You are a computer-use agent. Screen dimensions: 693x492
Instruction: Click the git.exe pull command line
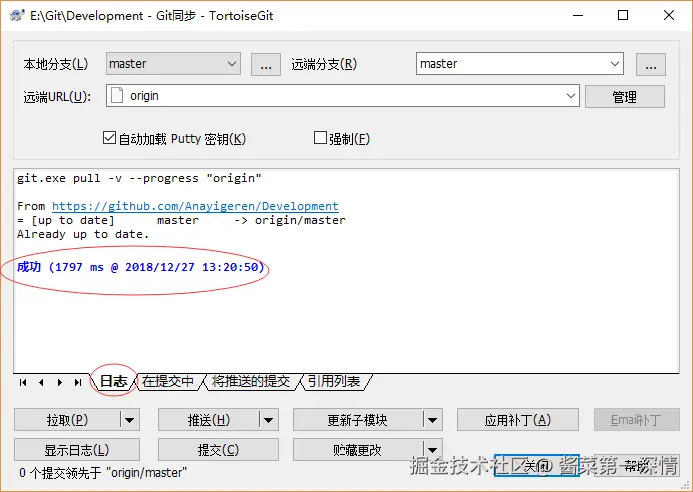(x=139, y=178)
